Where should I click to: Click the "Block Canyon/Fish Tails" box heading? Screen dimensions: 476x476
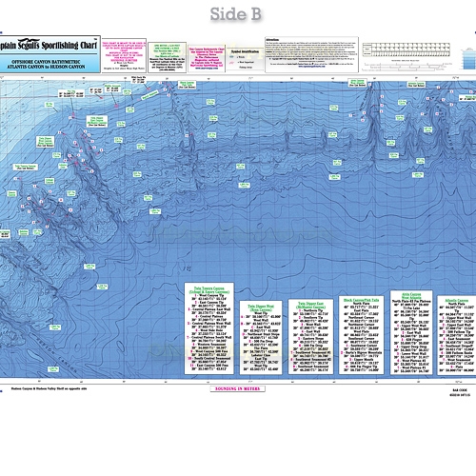pos(361,300)
